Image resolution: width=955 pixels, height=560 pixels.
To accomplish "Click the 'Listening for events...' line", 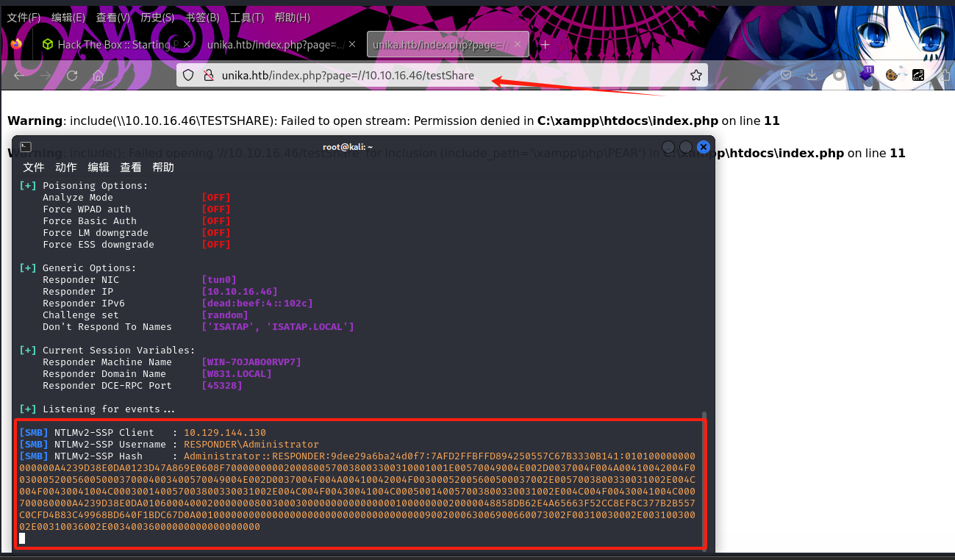I will (x=97, y=409).
